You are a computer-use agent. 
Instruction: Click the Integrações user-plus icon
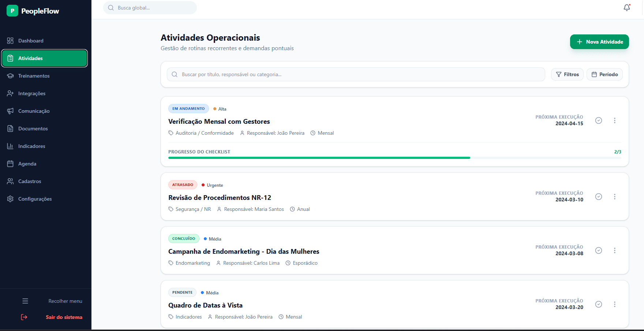pyautogui.click(x=10, y=93)
